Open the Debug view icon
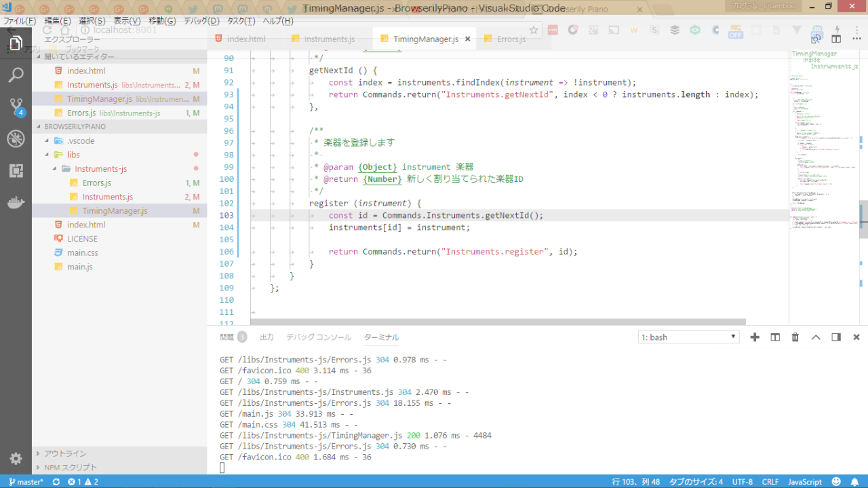Screen dimensions: 868x488 [16, 139]
